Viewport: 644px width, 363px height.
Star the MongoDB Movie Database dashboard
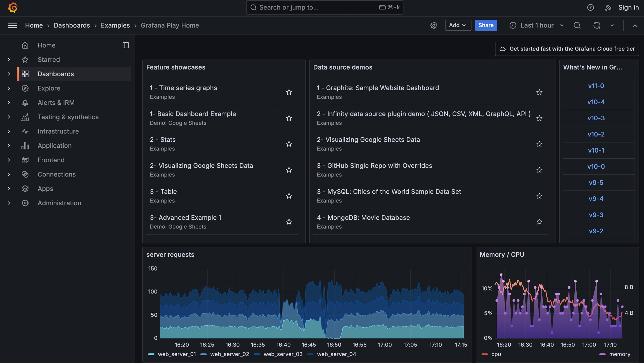[539, 222]
